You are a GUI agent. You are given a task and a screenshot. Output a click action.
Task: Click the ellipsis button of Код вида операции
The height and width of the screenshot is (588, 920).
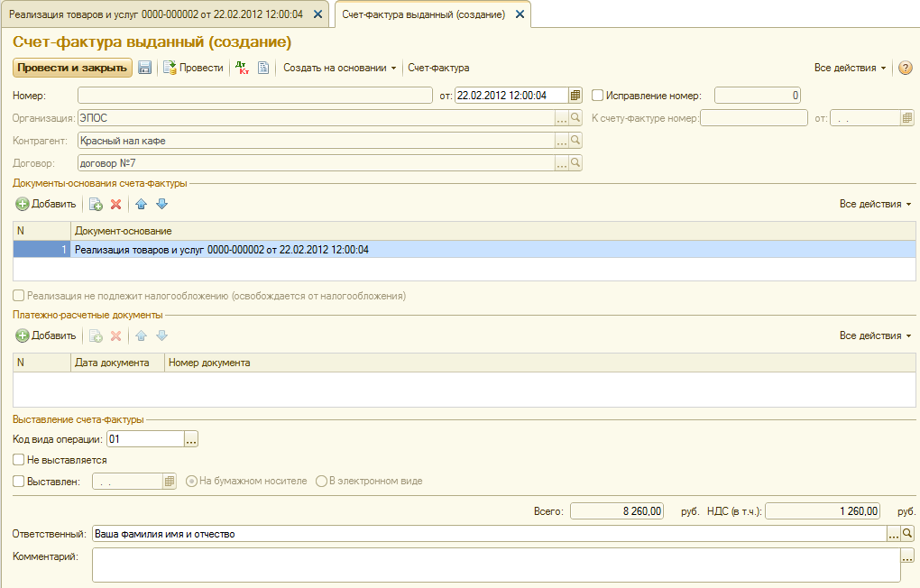191,439
